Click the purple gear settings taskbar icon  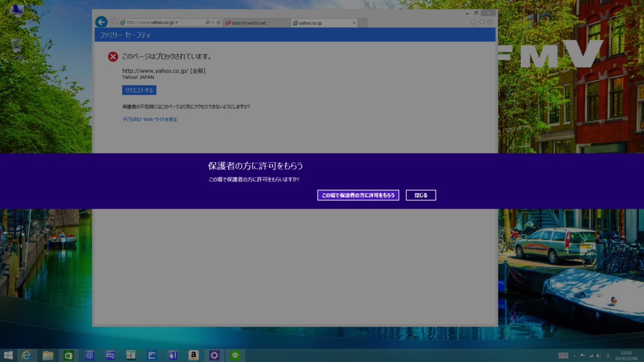click(214, 355)
